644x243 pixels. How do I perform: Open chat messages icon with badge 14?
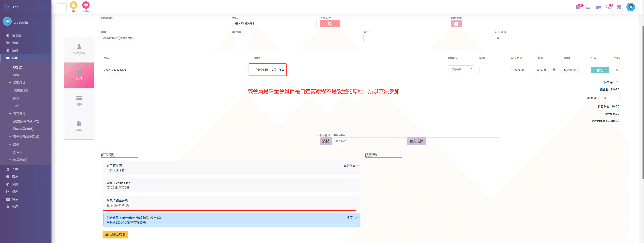pos(608,7)
